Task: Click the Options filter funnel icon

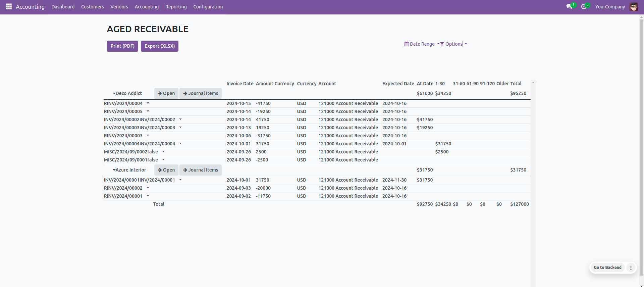Action: [x=442, y=44]
